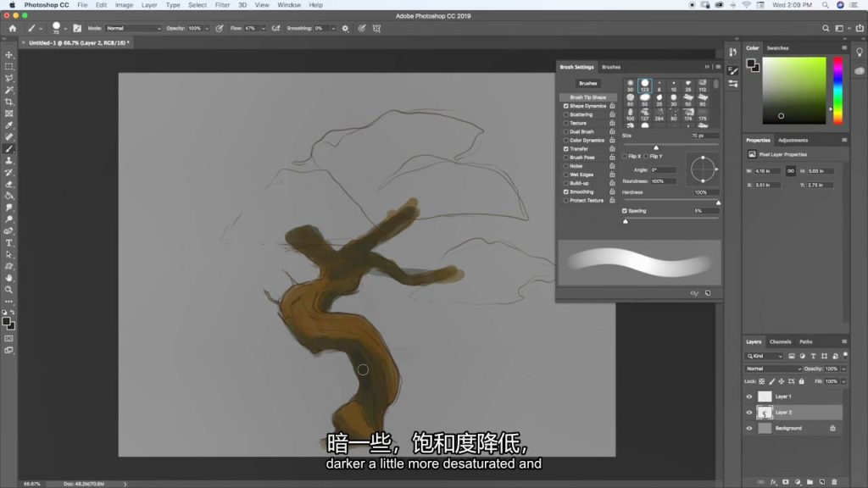The width and height of the screenshot is (868, 488).
Task: Click the Hand tool
Action: tap(9, 277)
